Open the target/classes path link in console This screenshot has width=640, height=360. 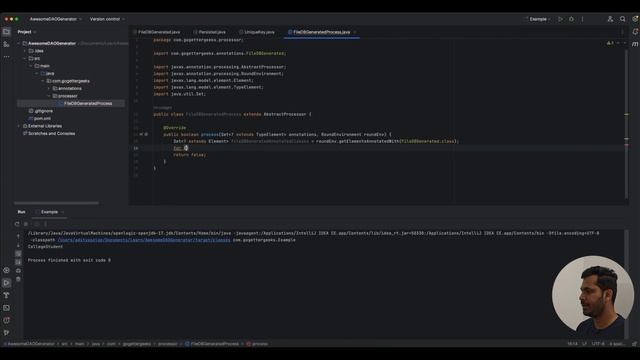pyautogui.click(x=144, y=240)
